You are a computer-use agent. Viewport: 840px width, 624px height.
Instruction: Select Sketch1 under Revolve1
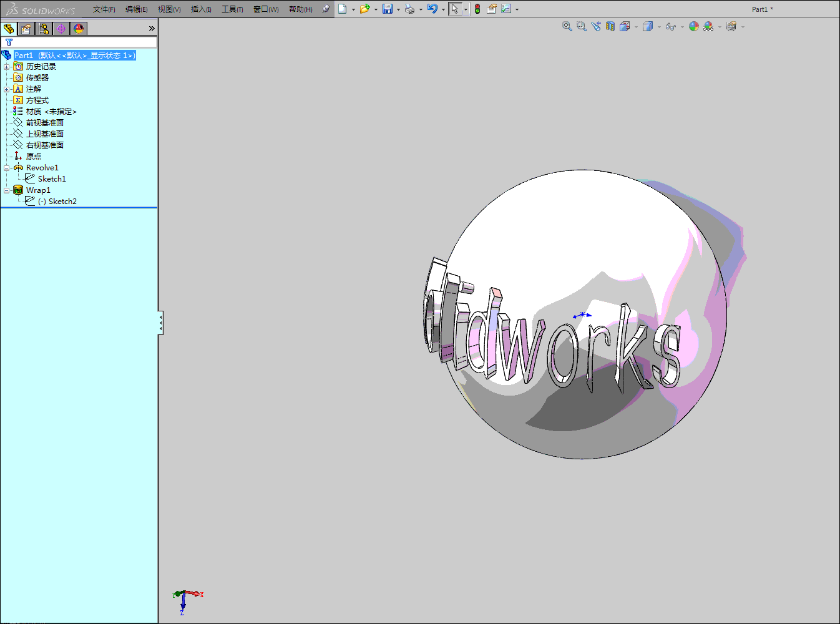(x=52, y=179)
